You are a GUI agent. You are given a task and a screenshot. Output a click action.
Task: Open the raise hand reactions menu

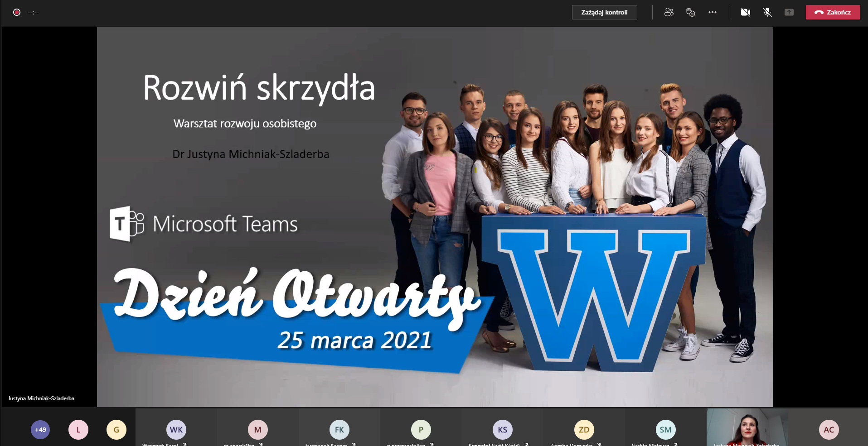tap(690, 12)
